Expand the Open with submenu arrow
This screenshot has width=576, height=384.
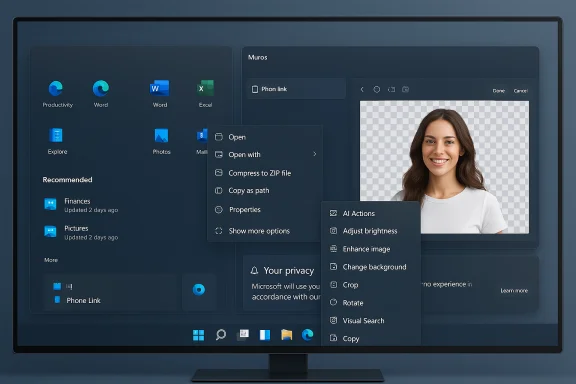click(x=315, y=154)
